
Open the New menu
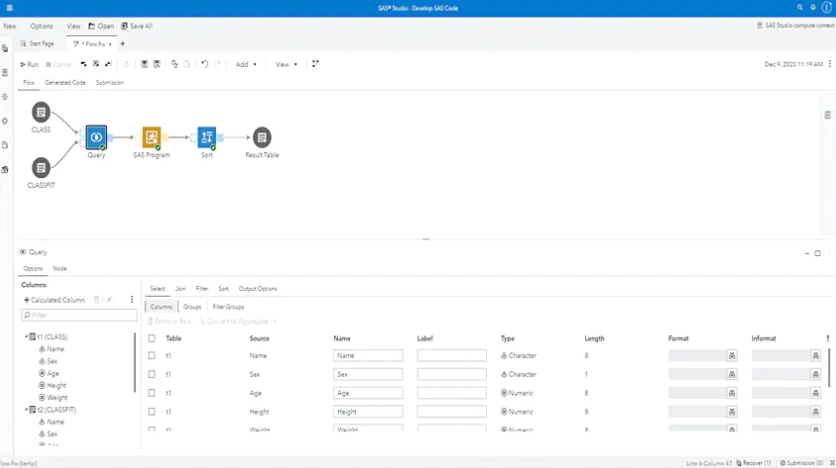(10, 26)
